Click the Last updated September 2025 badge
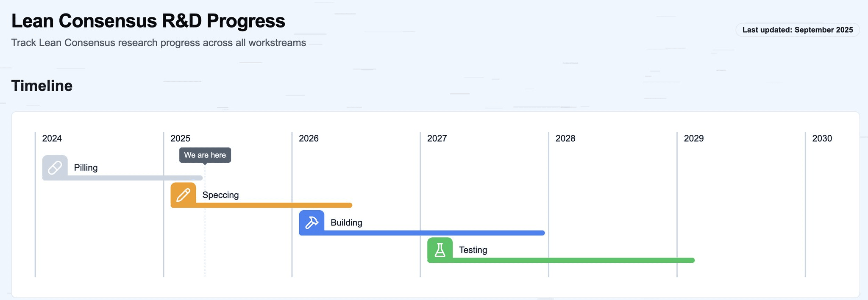Screen dimensions: 868x300 (798, 30)
